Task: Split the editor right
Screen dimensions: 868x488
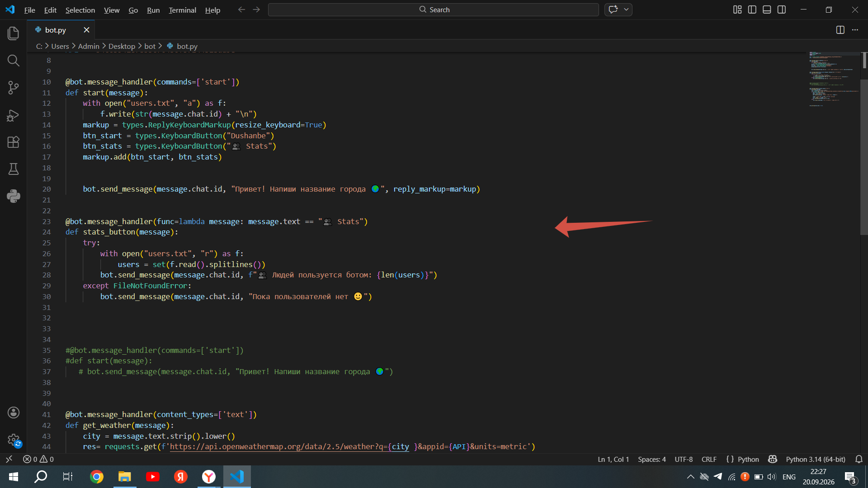Action: (x=840, y=30)
